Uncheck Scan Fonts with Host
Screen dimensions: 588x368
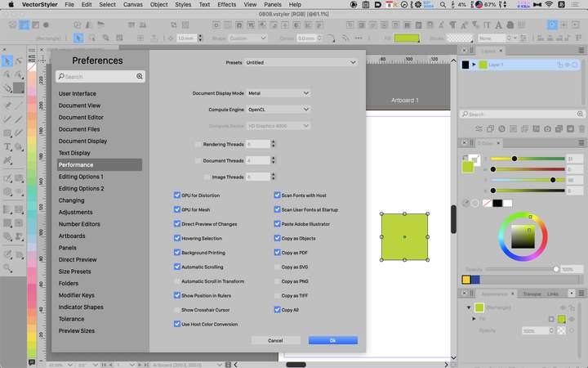pyautogui.click(x=277, y=195)
